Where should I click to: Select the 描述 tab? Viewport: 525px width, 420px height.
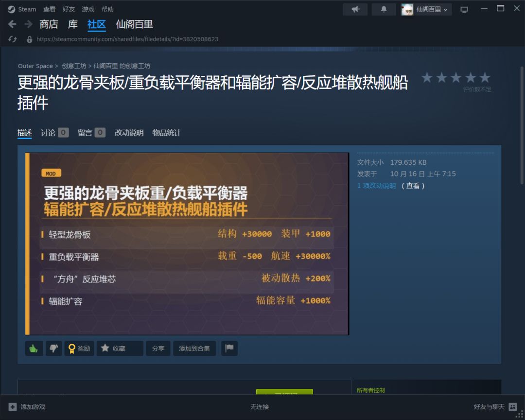(x=24, y=133)
